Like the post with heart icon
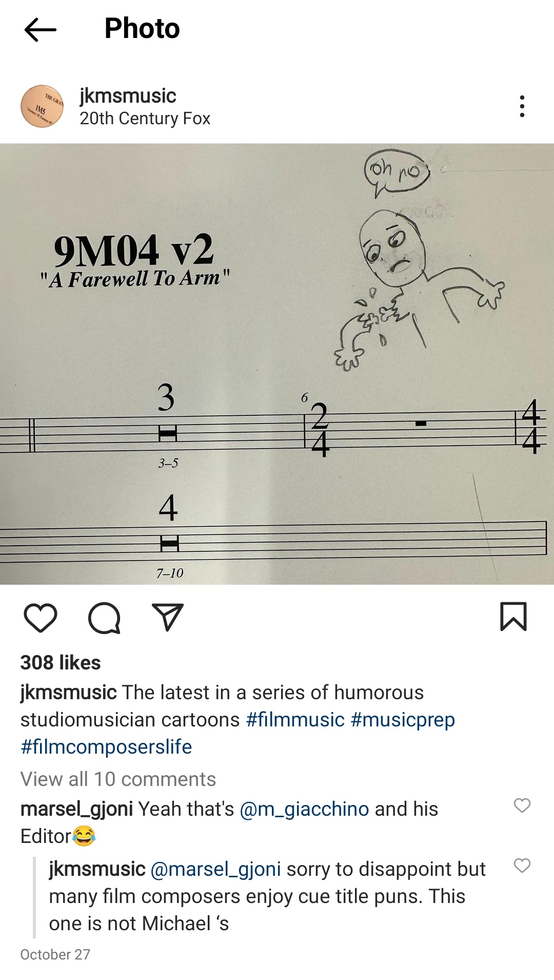The width and height of the screenshot is (554, 980). (x=41, y=618)
